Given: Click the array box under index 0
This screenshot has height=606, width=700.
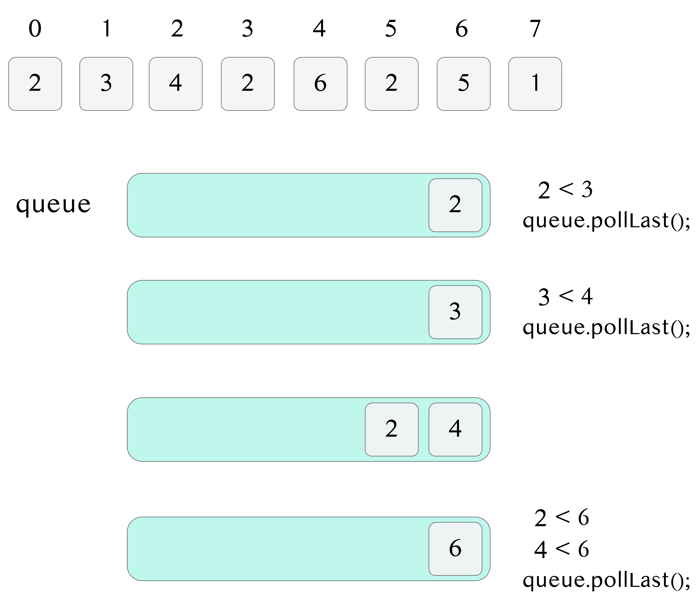Looking at the screenshot, I should [35, 83].
